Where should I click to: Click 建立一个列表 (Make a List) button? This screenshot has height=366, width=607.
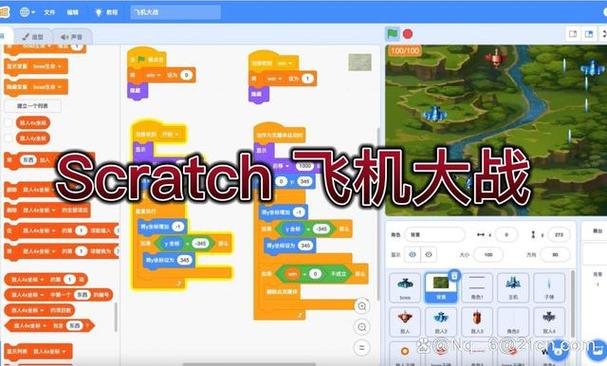coord(33,106)
